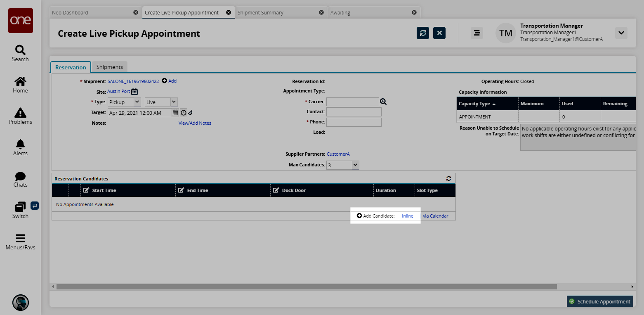This screenshot has height=315, width=644.
Task: Refresh the Reservation Candidates table
Action: point(448,179)
